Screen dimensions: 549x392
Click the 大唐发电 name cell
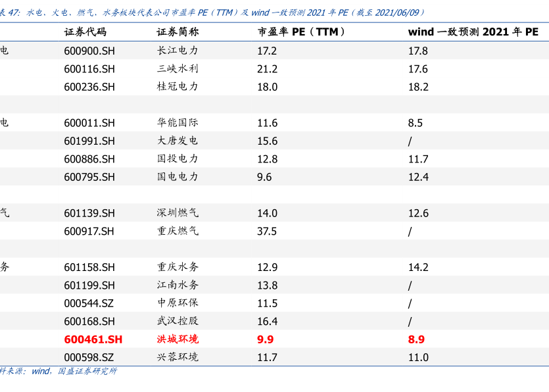pyautogui.click(x=178, y=141)
